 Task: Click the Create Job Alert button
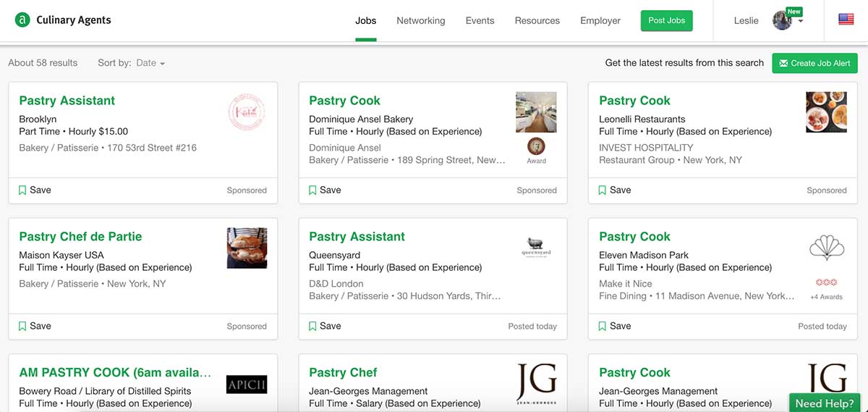coord(814,63)
